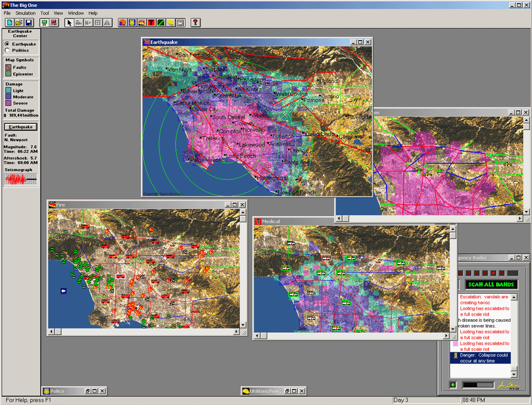532x405 pixels.
Task: Open the Police badge toolbar icon
Action: coord(132,23)
